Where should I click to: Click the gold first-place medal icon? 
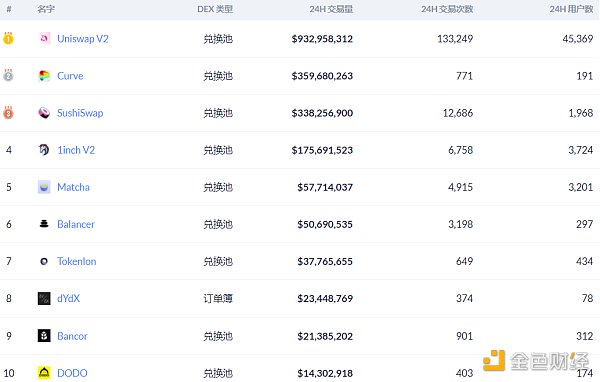(x=8, y=38)
